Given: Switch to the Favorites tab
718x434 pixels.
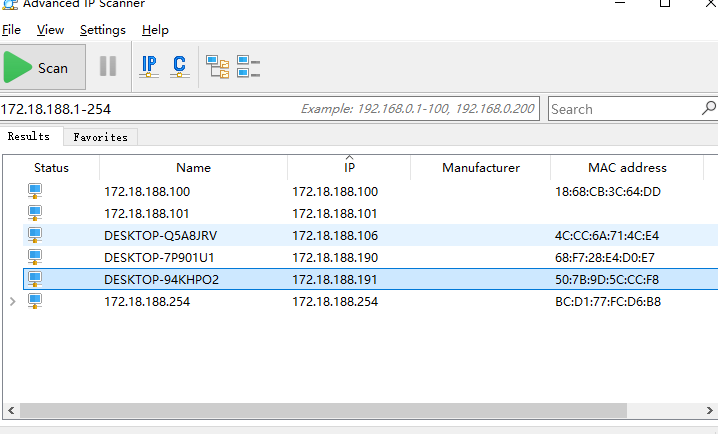Looking at the screenshot, I should pos(100,137).
